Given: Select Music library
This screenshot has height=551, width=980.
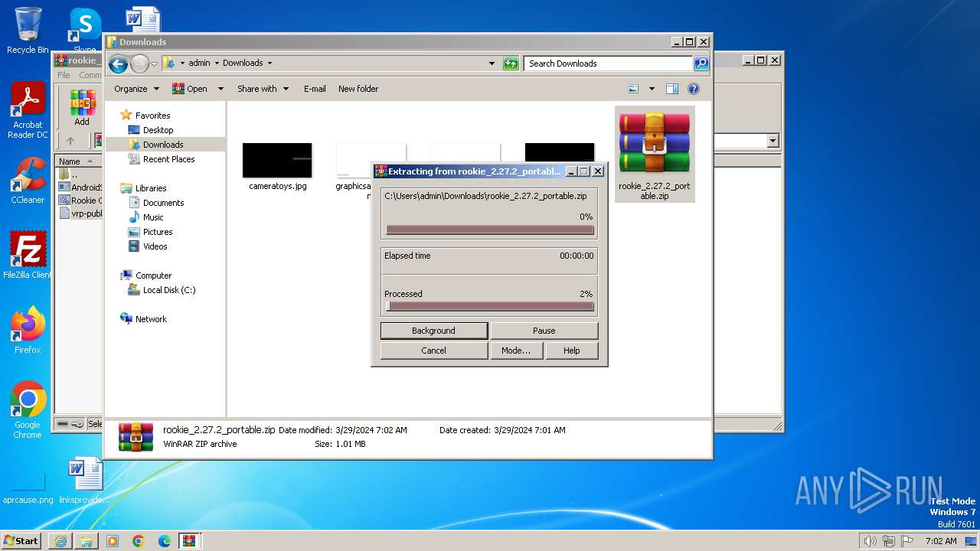Looking at the screenshot, I should pos(153,217).
